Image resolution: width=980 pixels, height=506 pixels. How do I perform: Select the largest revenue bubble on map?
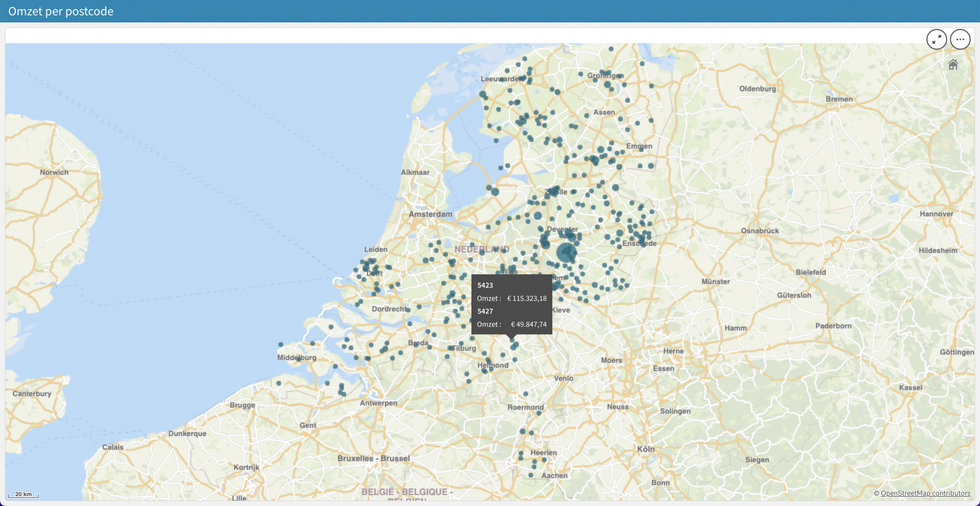(x=566, y=253)
